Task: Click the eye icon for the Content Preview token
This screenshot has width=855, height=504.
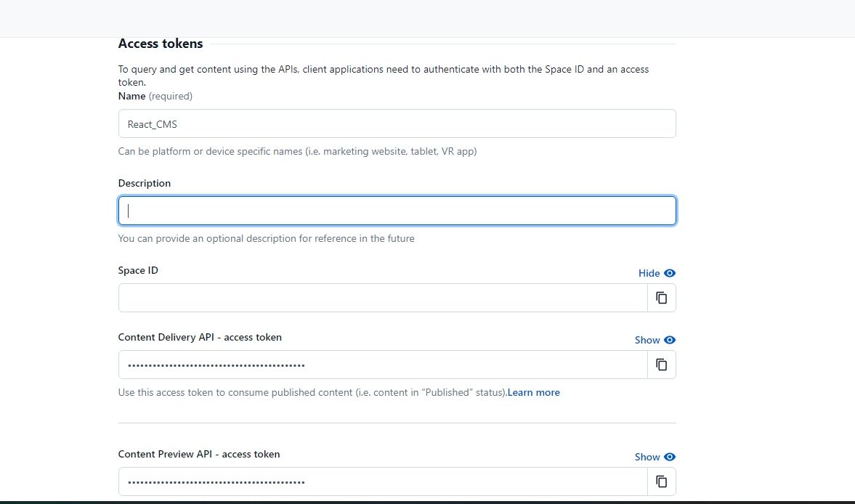Action: point(668,457)
